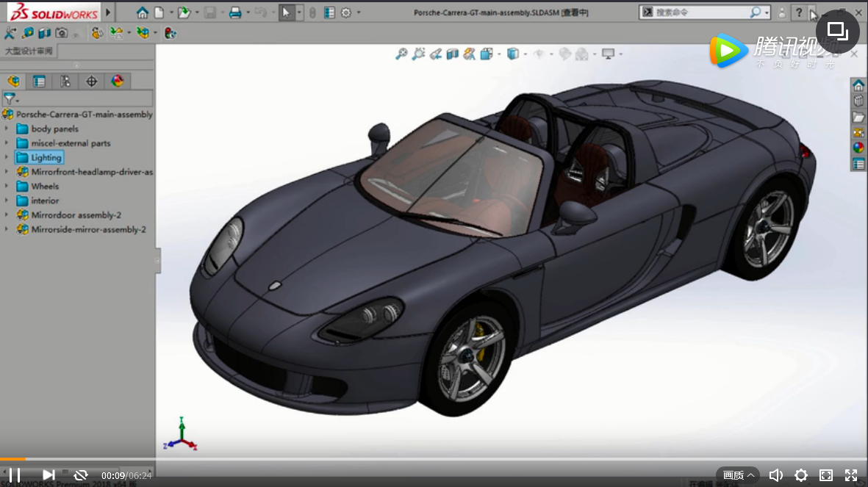Toggle the web fullscreen mode
Viewport: 868px width, 487px height.
point(826,475)
